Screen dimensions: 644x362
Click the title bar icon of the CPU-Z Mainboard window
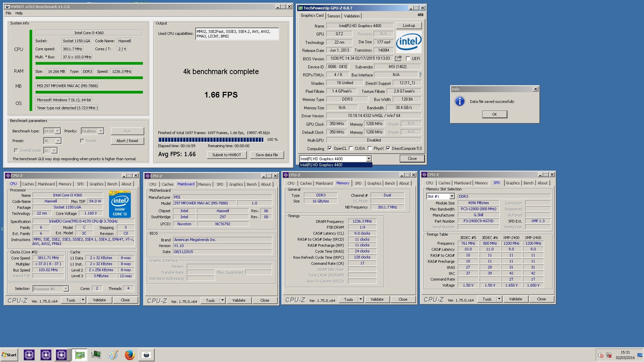pyautogui.click(x=148, y=176)
